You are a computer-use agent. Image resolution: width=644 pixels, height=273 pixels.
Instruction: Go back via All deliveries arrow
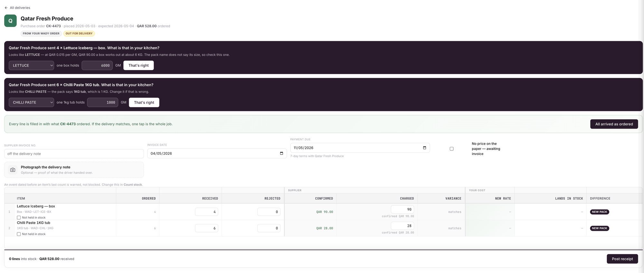coord(6,8)
